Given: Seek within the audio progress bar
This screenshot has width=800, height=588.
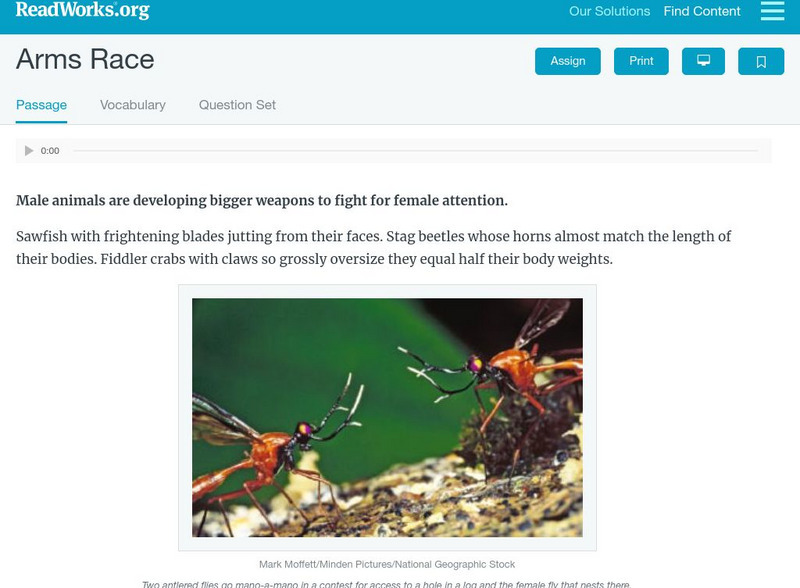Looking at the screenshot, I should [x=415, y=151].
